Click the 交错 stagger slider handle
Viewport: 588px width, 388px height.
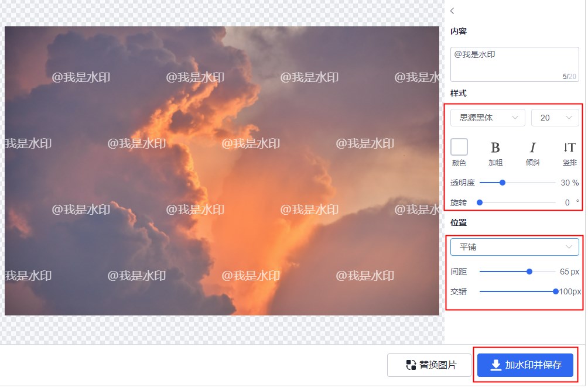[555, 291]
